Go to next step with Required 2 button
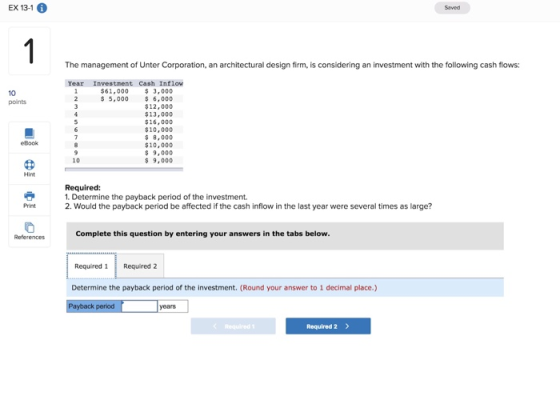Screen dimensions: 560x408 click(328, 326)
